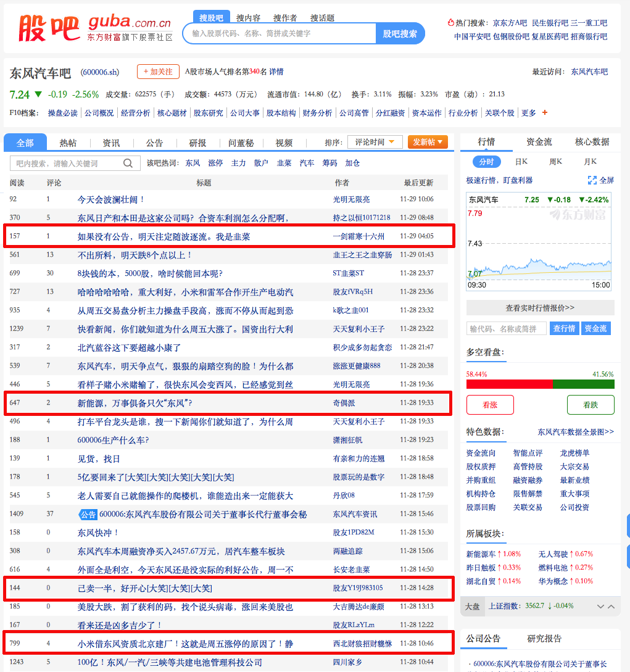Image resolution: width=630 pixels, height=672 pixels.
Task: Click the 公告 tag icon in post title
Action: click(88, 514)
